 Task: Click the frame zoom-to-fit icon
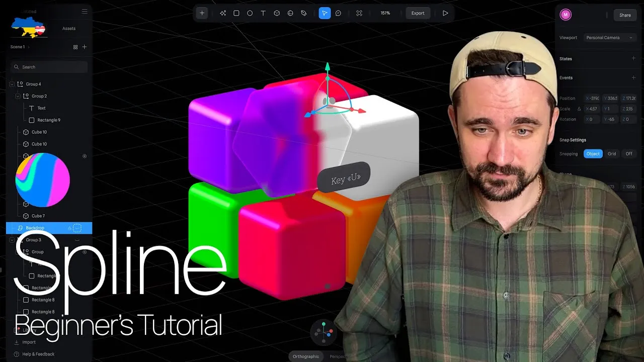click(359, 13)
